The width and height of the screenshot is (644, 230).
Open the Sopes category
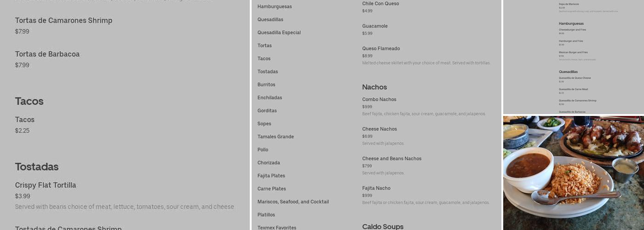(264, 124)
